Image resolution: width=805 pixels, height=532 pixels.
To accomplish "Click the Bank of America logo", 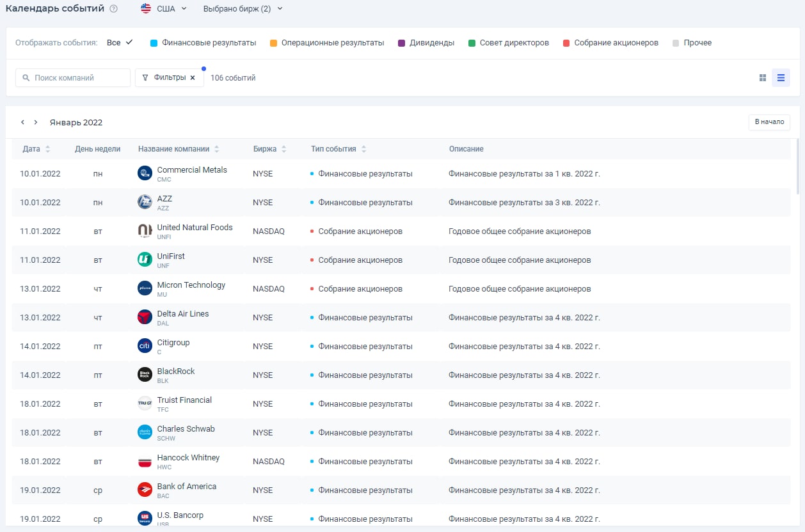I will [x=145, y=490].
